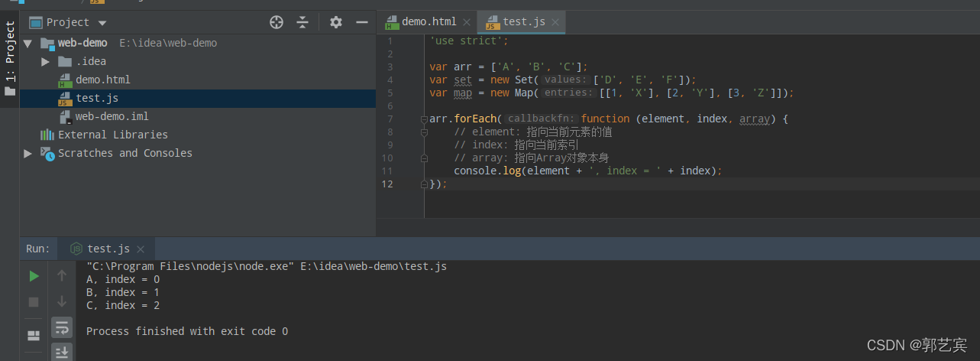The height and width of the screenshot is (361, 980).
Task: Select the test.js editor tab
Action: 524,21
